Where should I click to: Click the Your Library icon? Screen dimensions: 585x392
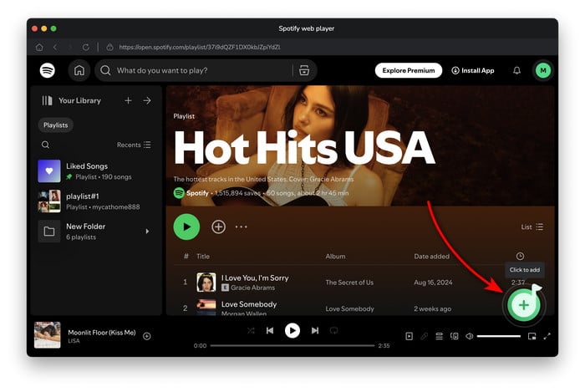click(47, 100)
